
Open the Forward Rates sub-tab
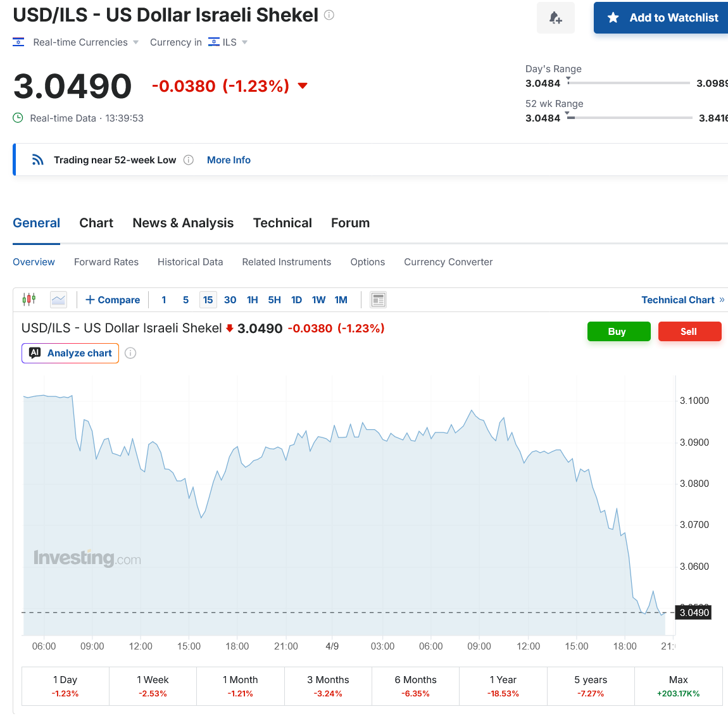[x=106, y=262]
